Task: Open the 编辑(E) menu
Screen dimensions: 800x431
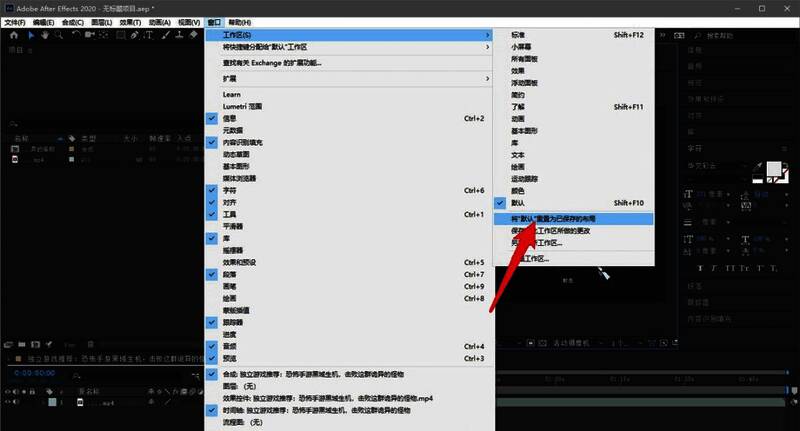Action: (x=43, y=22)
